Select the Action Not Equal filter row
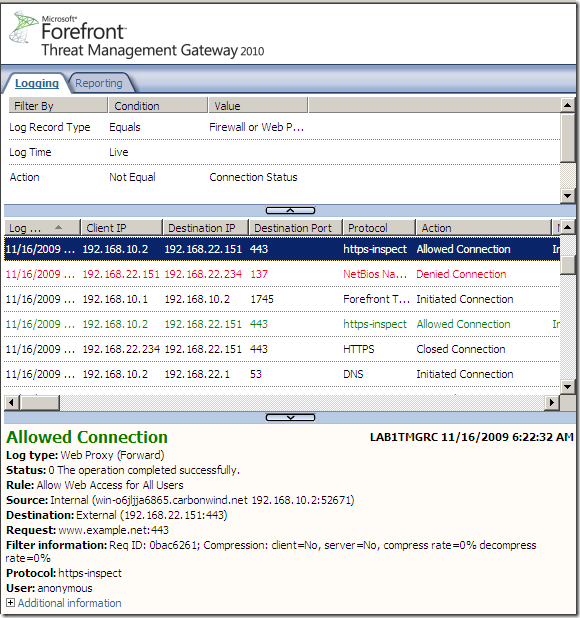This screenshot has width=580, height=618. click(x=282, y=177)
